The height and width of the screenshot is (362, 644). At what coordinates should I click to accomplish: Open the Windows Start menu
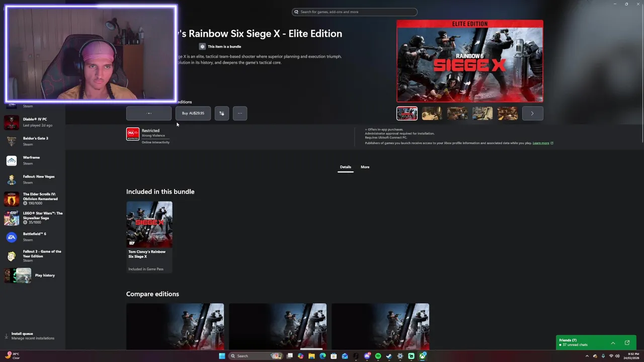click(222, 356)
